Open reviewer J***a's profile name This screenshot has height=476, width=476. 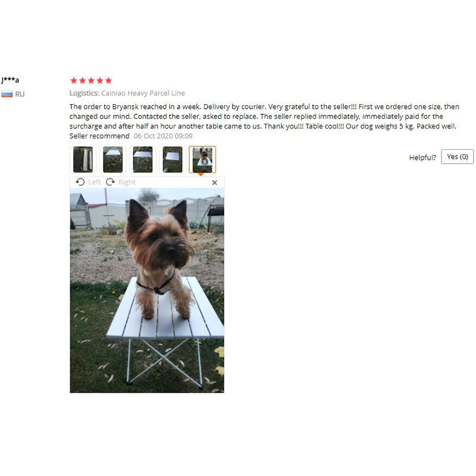(x=10, y=80)
